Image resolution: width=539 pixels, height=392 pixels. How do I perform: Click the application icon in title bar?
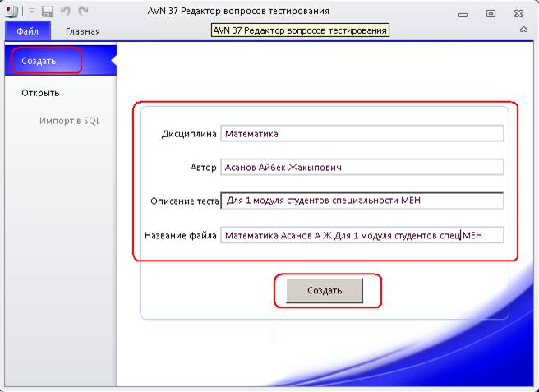[x=12, y=12]
